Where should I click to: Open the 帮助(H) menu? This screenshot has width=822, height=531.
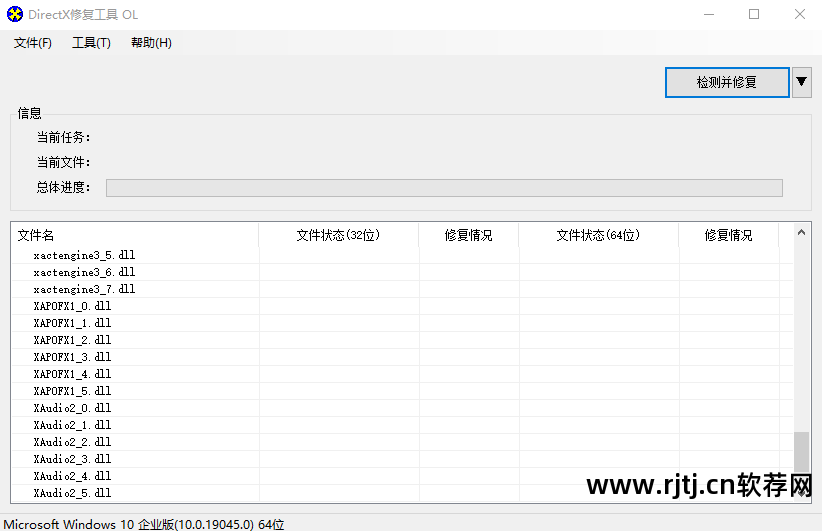click(x=151, y=43)
